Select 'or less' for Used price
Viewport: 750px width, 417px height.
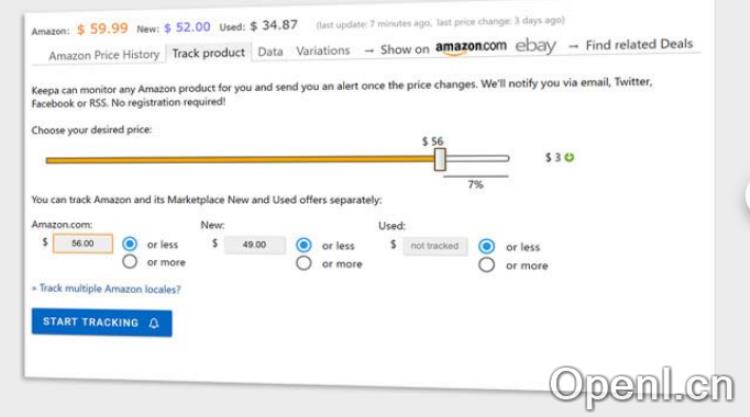coord(487,246)
